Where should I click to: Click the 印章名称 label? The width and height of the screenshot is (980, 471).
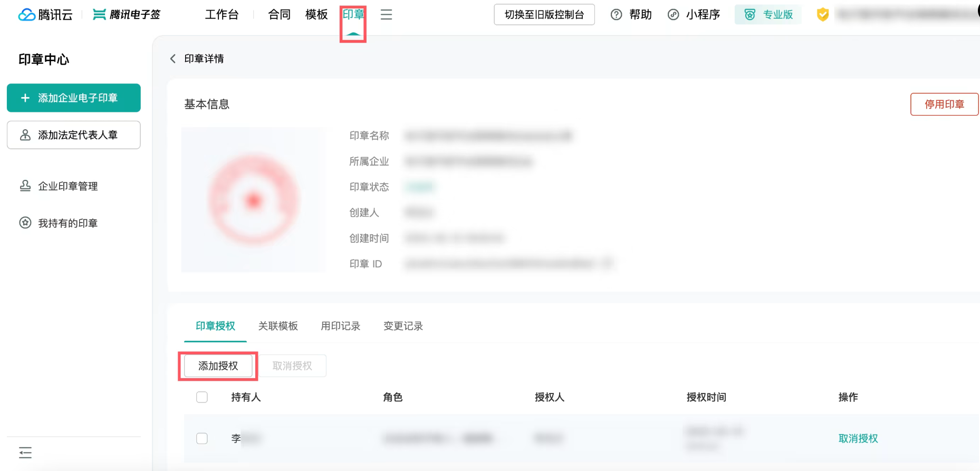point(369,136)
